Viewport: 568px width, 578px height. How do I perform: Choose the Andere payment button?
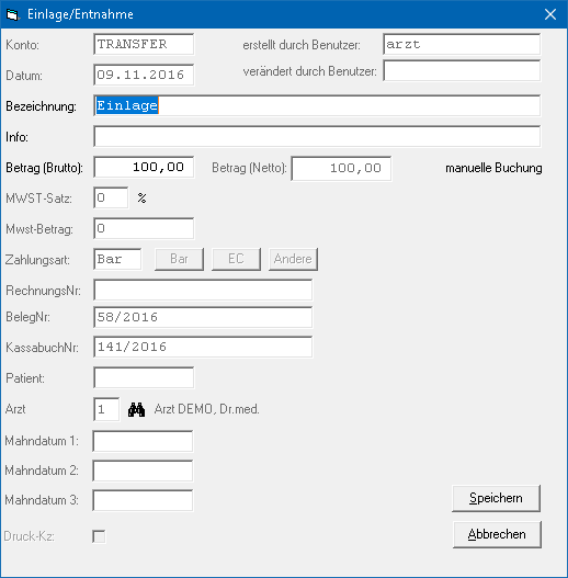[x=293, y=259]
